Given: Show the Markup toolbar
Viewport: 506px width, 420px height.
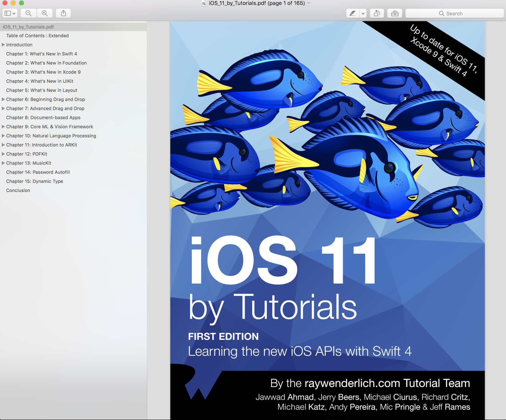Looking at the screenshot, I should [x=395, y=13].
